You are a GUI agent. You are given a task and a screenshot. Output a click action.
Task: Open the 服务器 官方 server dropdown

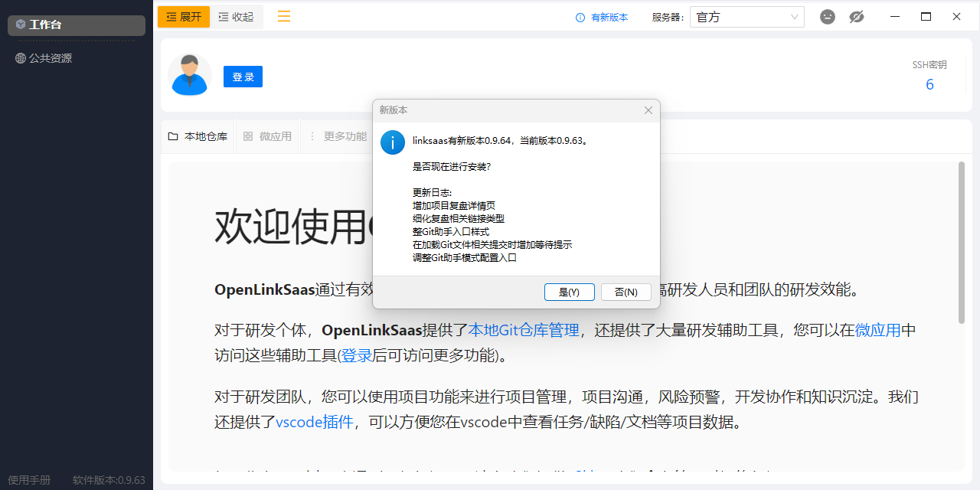(x=747, y=17)
